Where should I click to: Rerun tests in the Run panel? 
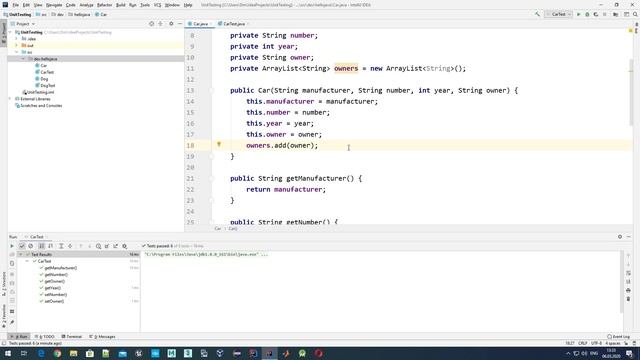[x=12, y=246]
